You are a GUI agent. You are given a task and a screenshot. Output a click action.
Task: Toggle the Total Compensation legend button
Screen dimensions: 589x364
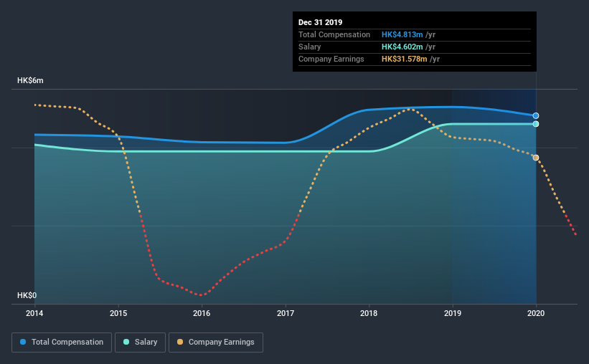point(62,343)
